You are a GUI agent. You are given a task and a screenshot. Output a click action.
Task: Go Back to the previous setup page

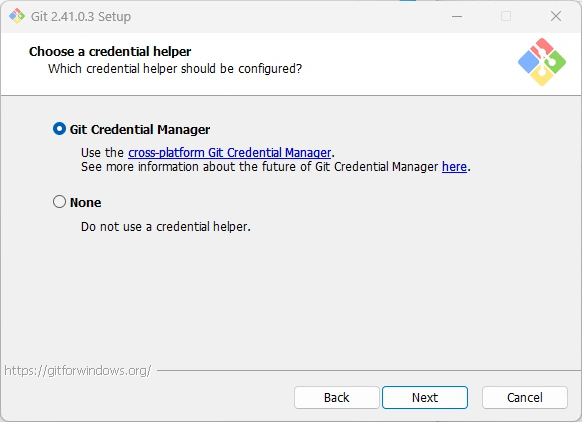(337, 398)
